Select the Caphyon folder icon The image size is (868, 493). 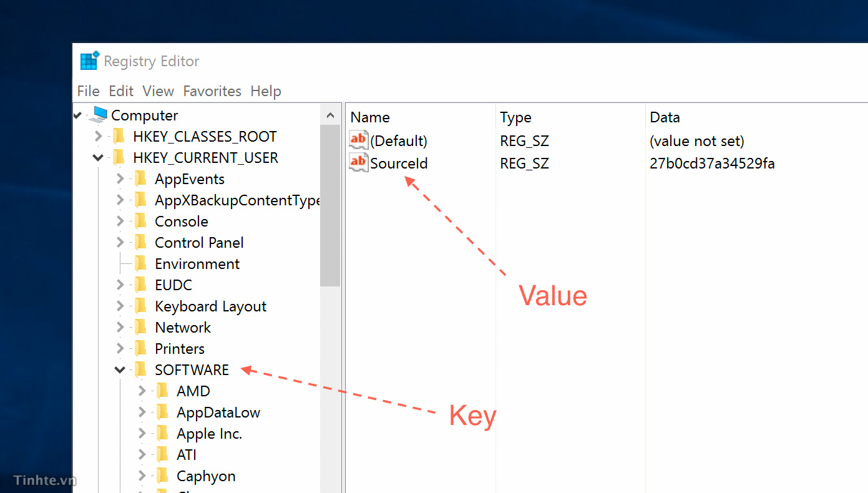[162, 476]
